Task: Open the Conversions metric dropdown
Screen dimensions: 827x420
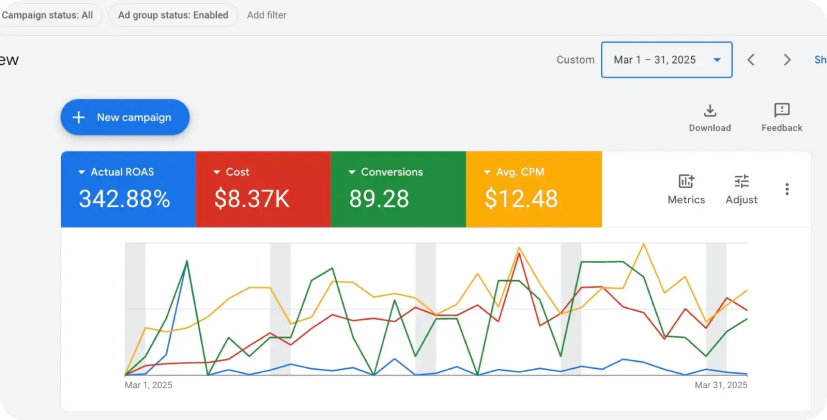Action: [352, 172]
